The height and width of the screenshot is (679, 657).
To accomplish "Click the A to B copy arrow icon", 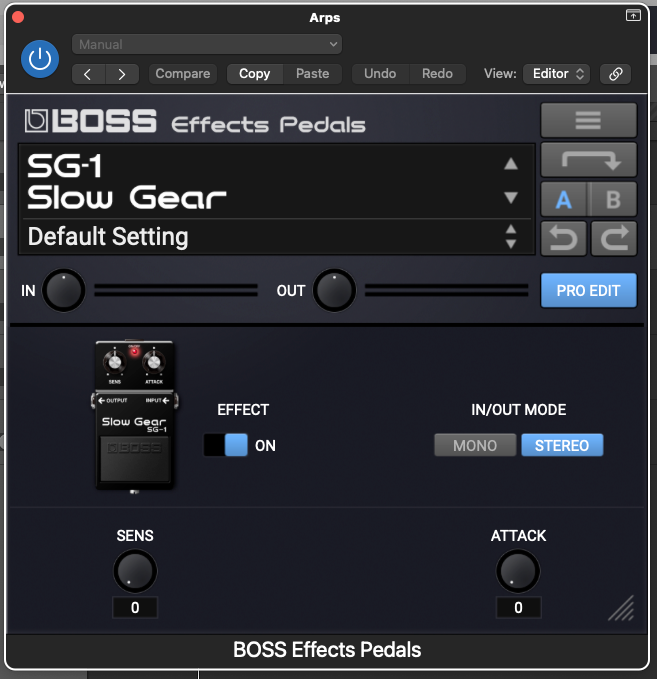I will [589, 160].
